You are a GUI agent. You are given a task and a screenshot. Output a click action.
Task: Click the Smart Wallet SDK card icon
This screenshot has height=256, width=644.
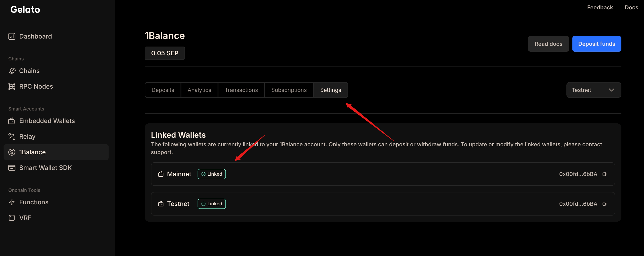tap(12, 168)
